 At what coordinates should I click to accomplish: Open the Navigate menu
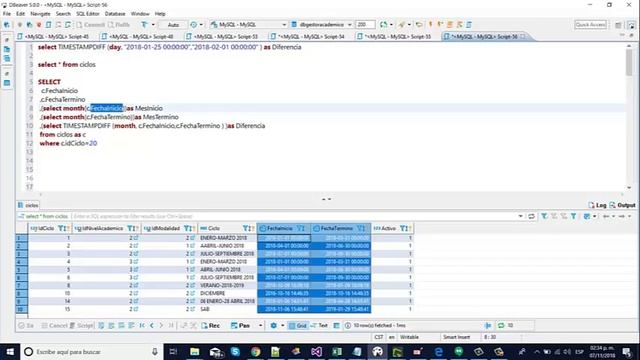click(x=40, y=14)
